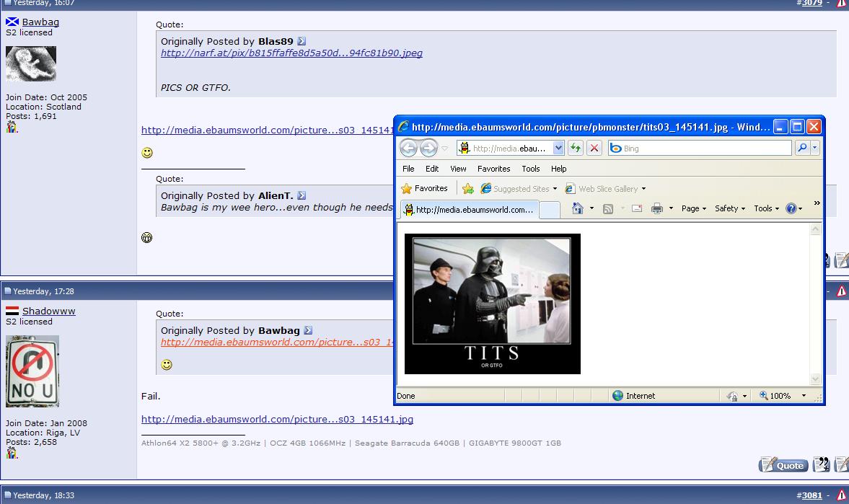Click Shadowww's NO U avatar image
This screenshot has width=849, height=504.
point(32,371)
